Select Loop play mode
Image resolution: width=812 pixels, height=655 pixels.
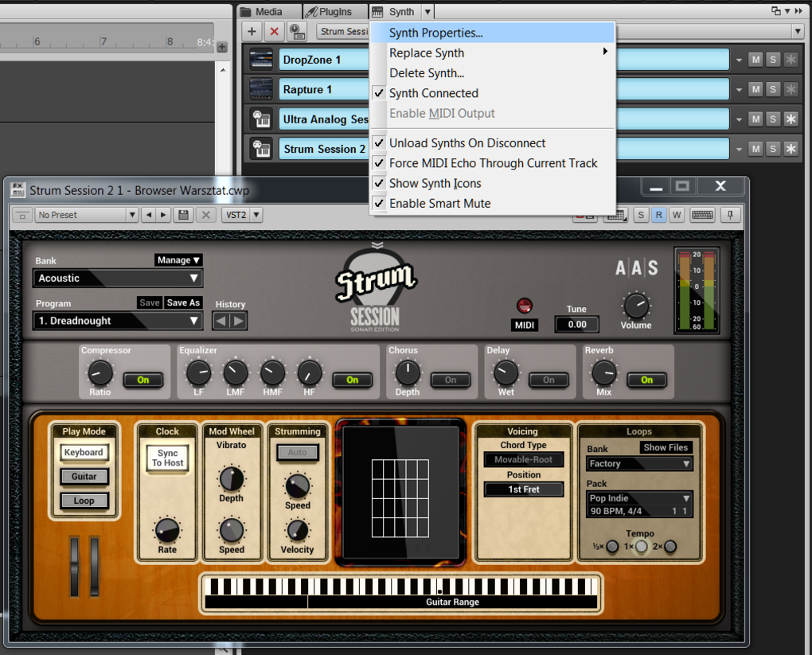[x=84, y=501]
